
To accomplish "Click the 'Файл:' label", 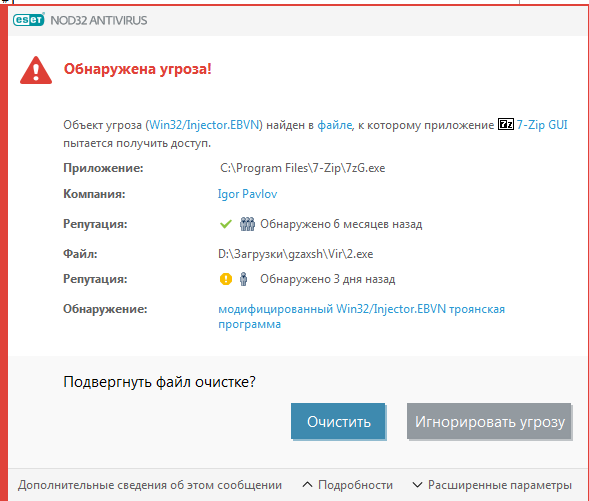I will click(80, 254).
